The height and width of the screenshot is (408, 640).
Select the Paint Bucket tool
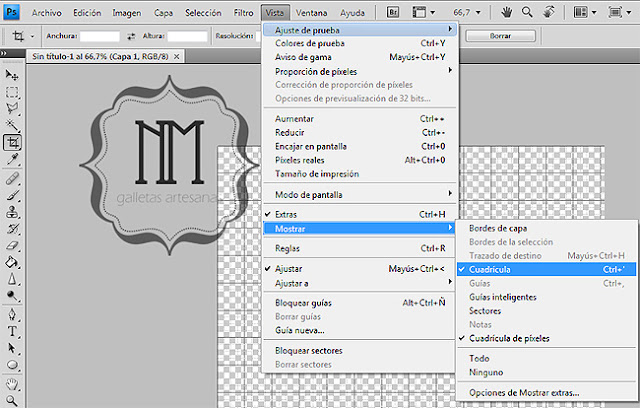(x=12, y=262)
